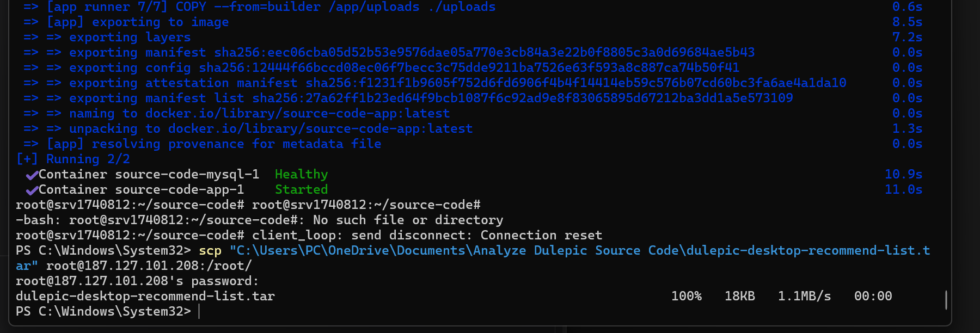Viewport: 980px width, 333px height.
Task: Click the "8.5s" duration value
Action: 908,22
